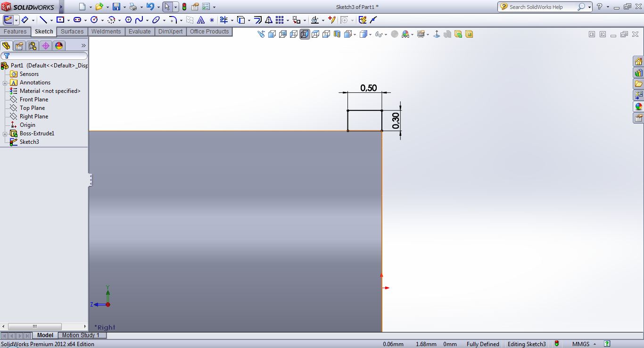Select the sketch Text tool

point(201,20)
